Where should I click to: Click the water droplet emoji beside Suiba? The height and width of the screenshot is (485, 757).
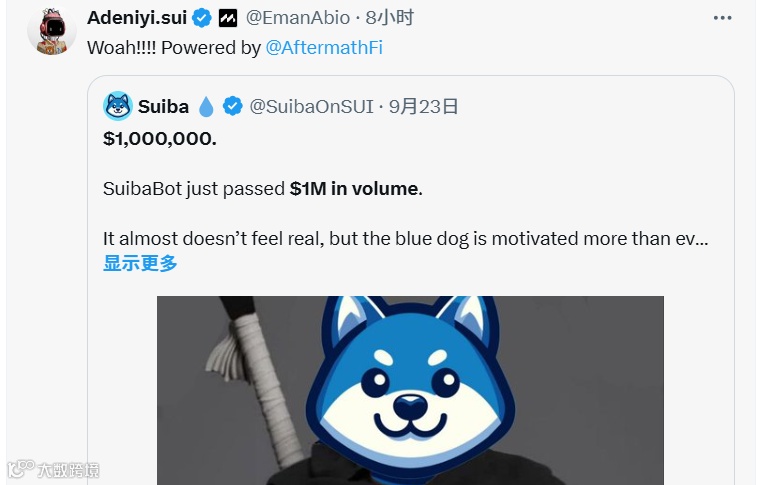tap(206, 107)
